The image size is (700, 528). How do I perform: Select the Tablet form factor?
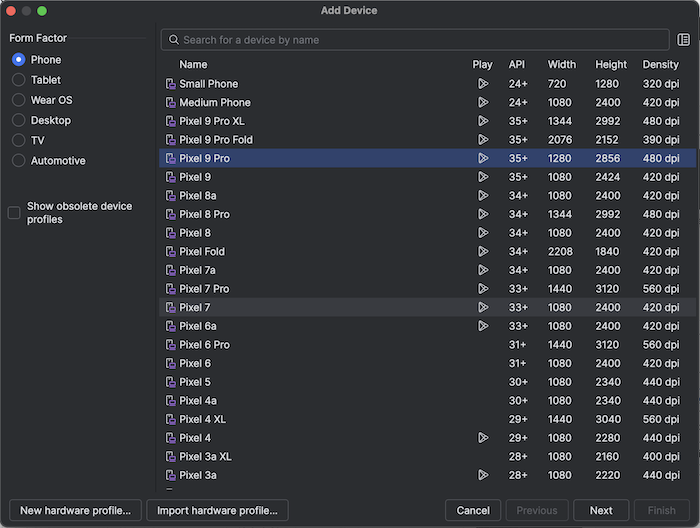point(18,80)
